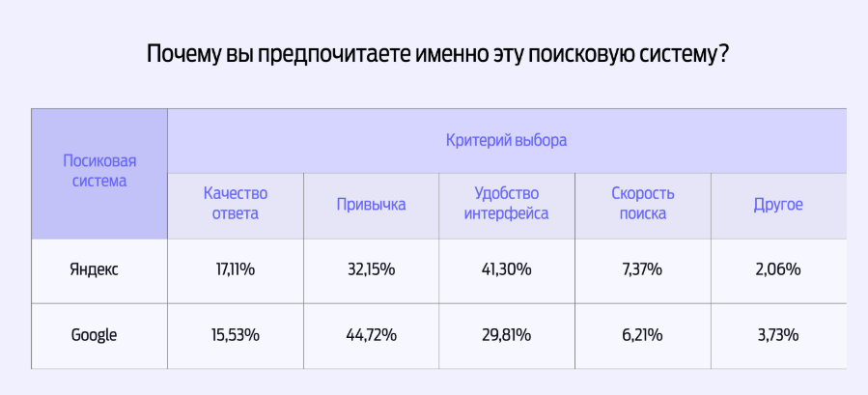This screenshot has height=395, width=868.
Task: Click the "Критерий выбора" header cell
Action: 506,140
